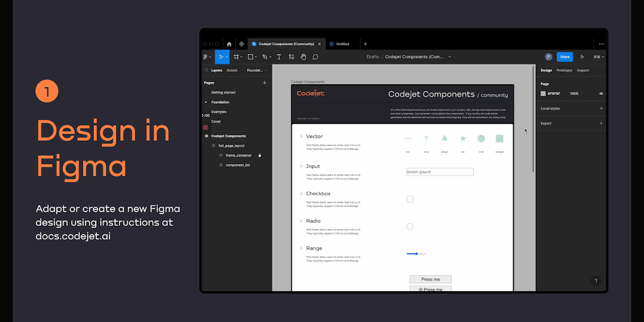Click the Press me button on canvas
Screen dimensions: 644x322
(430, 279)
